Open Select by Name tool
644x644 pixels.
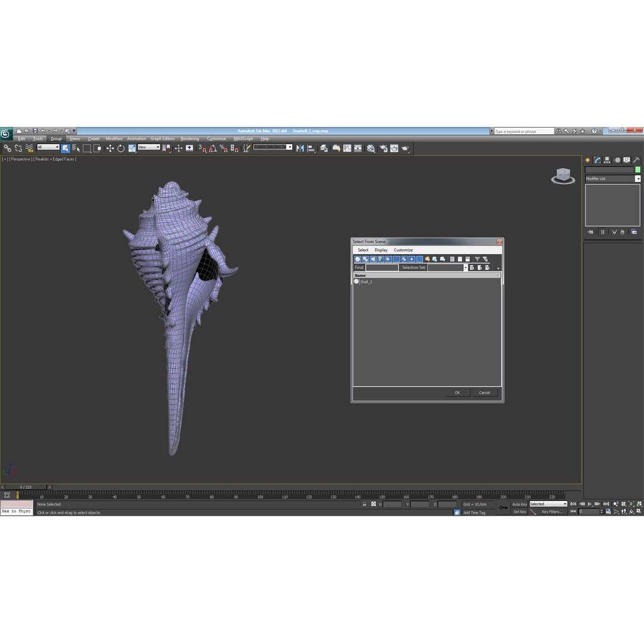click(x=76, y=148)
